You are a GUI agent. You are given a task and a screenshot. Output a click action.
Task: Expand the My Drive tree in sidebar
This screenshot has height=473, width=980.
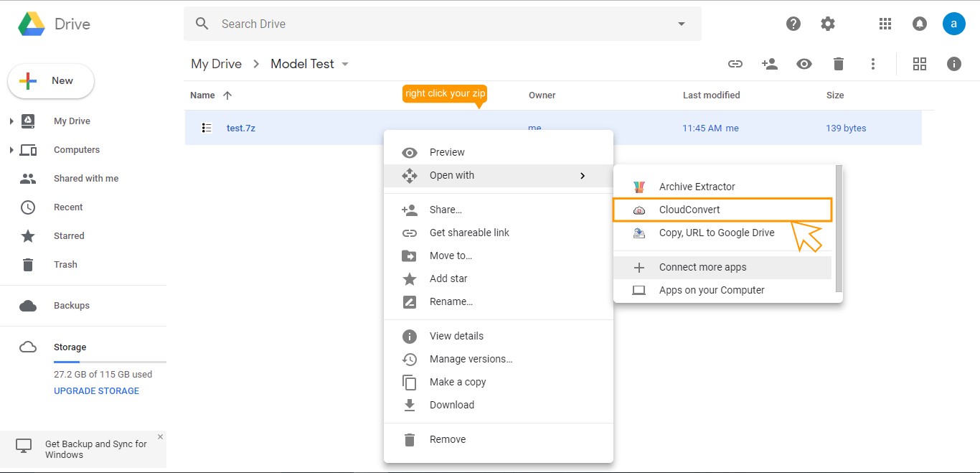[x=11, y=121]
